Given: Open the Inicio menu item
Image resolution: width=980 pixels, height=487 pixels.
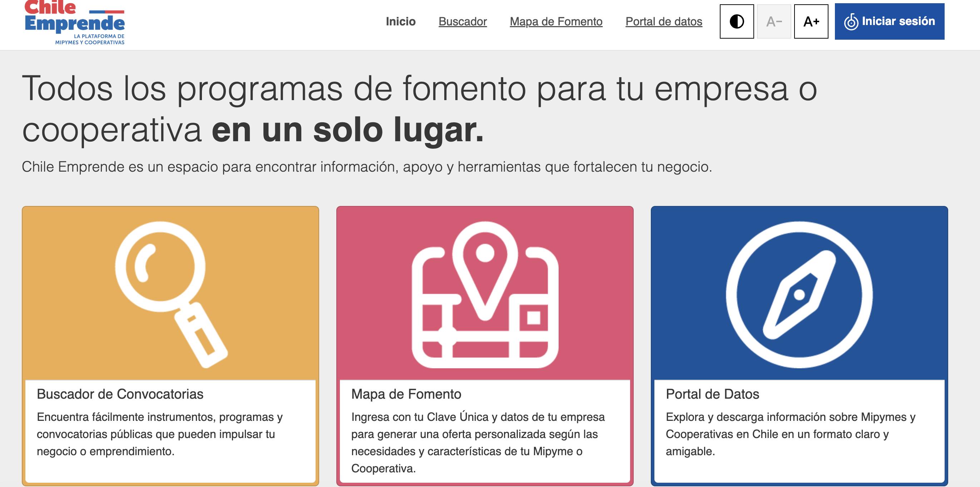Looking at the screenshot, I should pyautogui.click(x=401, y=22).
